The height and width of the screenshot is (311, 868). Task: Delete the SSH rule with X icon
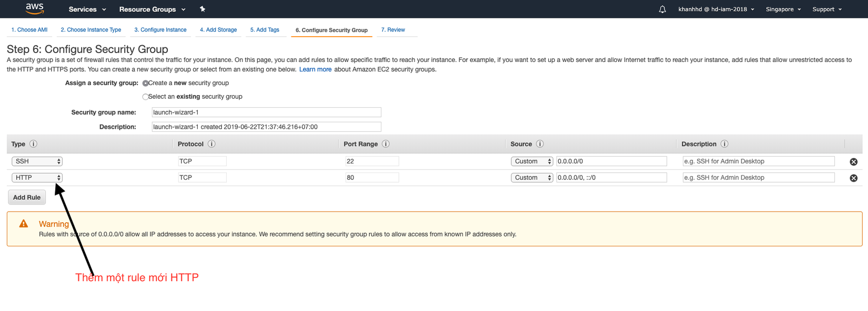point(853,162)
